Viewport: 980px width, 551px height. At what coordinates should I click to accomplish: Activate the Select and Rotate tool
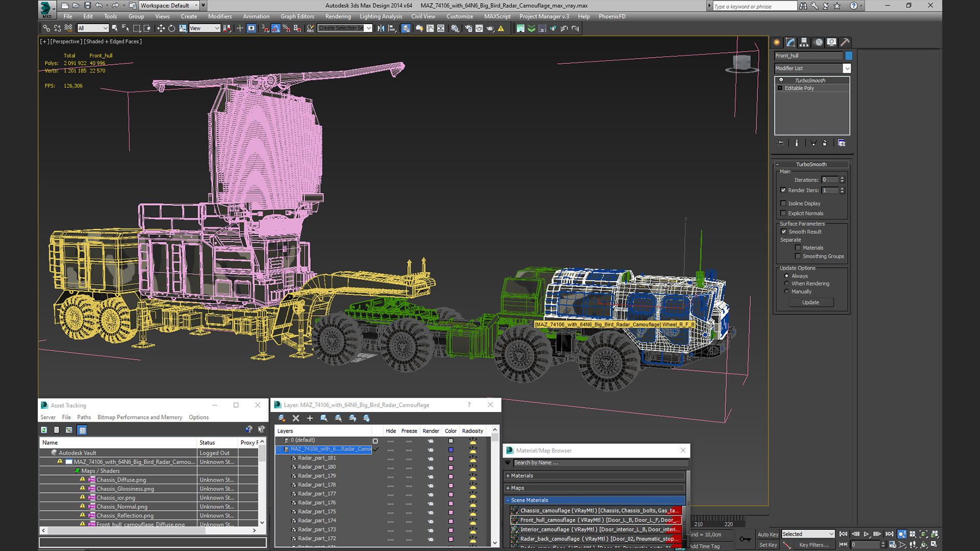click(171, 29)
